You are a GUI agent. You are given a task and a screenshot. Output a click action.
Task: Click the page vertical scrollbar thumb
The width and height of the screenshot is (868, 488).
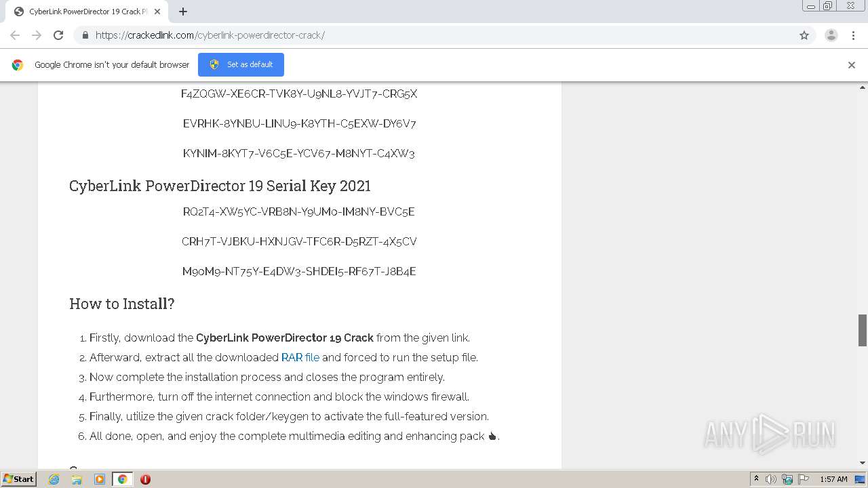tap(863, 330)
